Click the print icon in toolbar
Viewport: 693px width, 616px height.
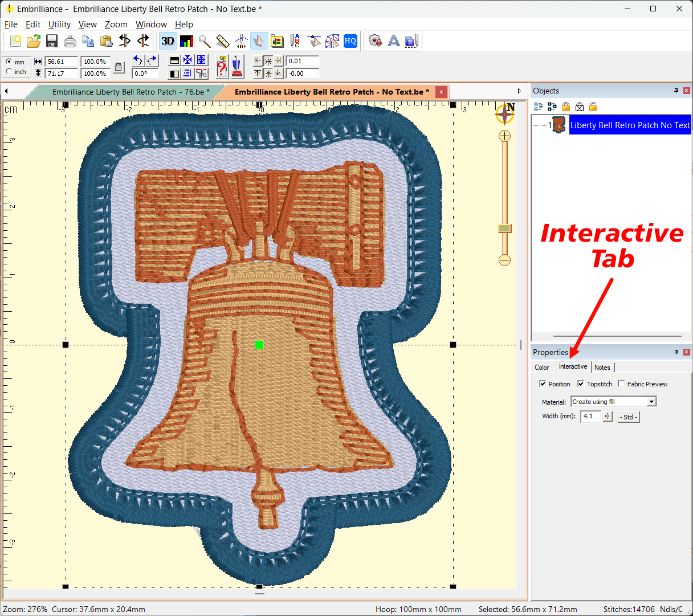click(70, 41)
